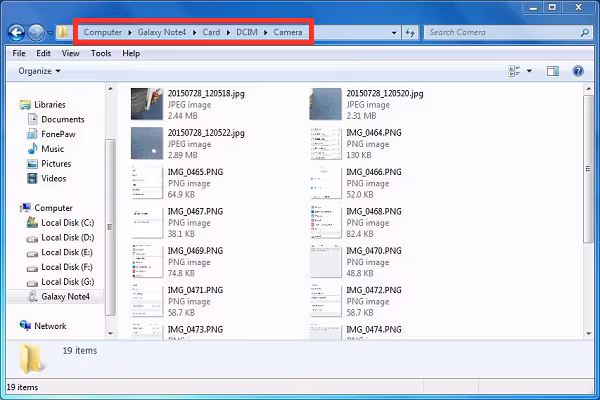This screenshot has height=400, width=600.
Task: Click the refresh icon beside address bar
Action: [410, 33]
